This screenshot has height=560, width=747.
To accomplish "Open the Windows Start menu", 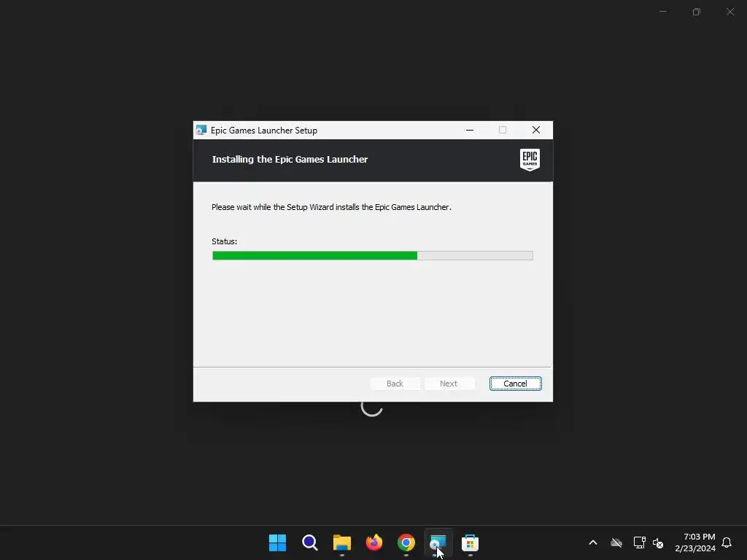I will pyautogui.click(x=277, y=542).
